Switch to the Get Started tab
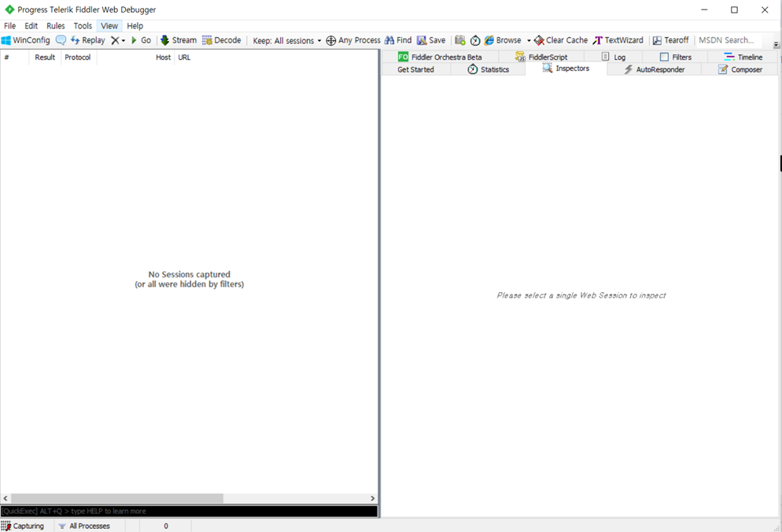 point(416,69)
